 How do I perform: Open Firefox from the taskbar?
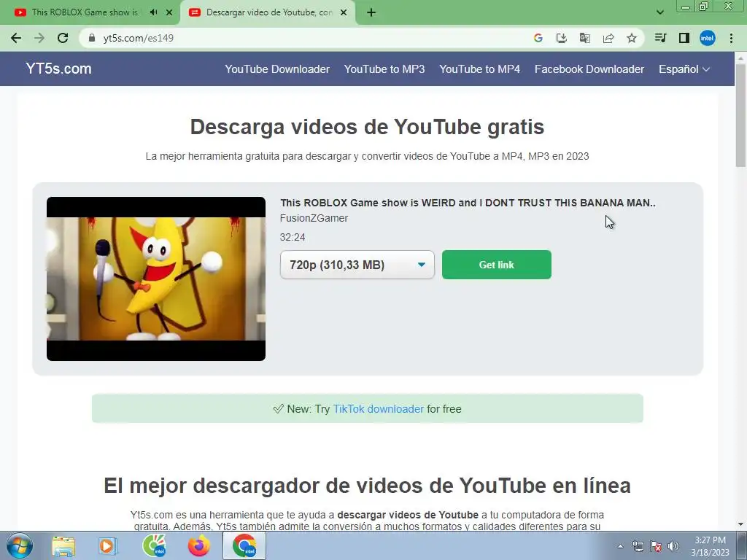tap(198, 546)
